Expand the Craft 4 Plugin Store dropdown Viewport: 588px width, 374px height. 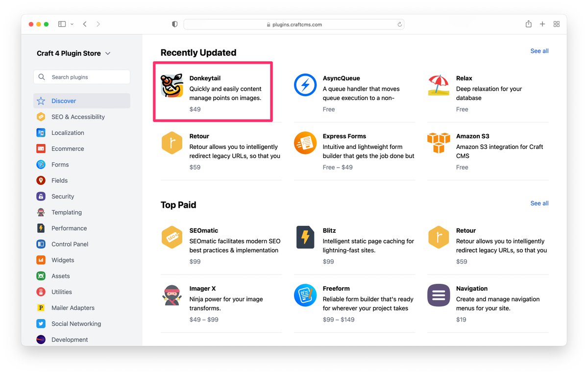pos(108,53)
